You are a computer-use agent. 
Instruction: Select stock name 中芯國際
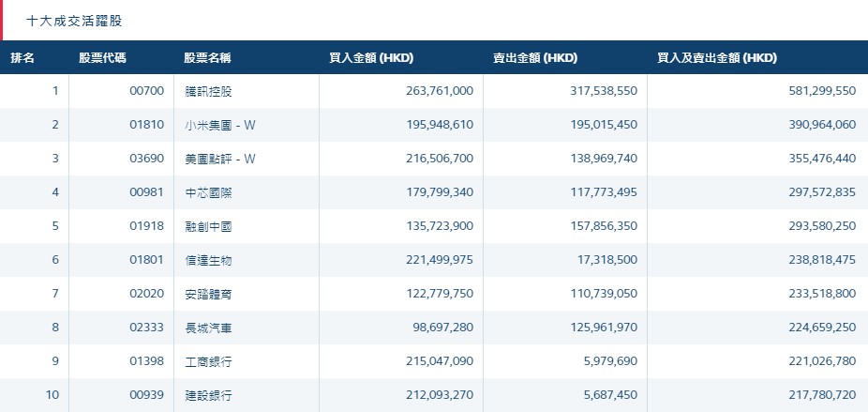pos(208,192)
